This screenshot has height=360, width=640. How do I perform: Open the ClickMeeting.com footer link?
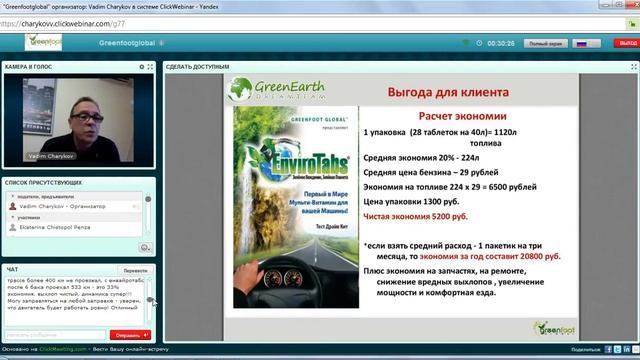coord(63,349)
